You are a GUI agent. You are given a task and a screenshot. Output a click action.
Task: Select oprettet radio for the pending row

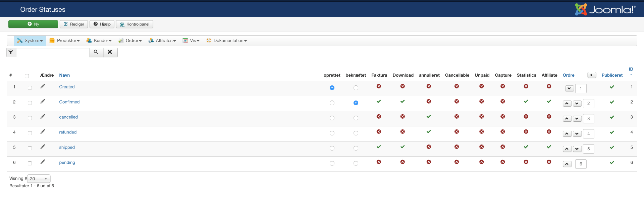click(332, 163)
